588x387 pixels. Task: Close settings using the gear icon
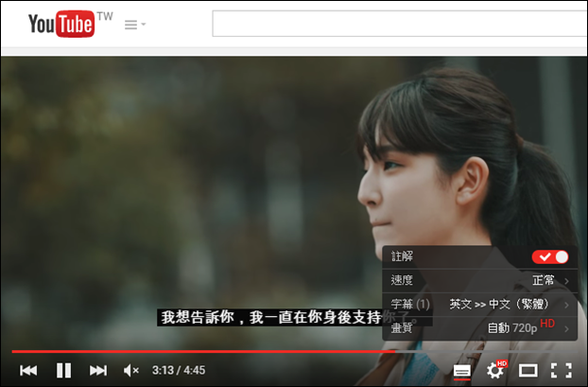(495, 370)
